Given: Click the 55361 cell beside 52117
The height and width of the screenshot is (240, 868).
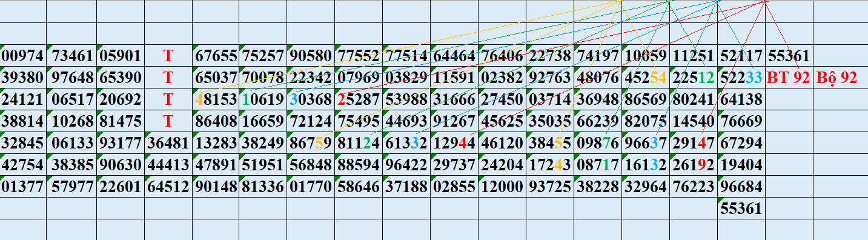Looking at the screenshot, I should tap(789, 56).
